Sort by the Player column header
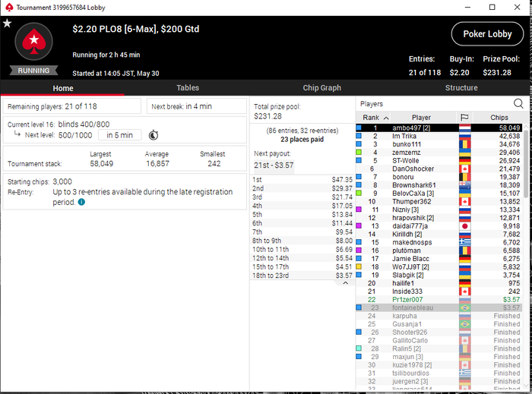 coord(421,117)
